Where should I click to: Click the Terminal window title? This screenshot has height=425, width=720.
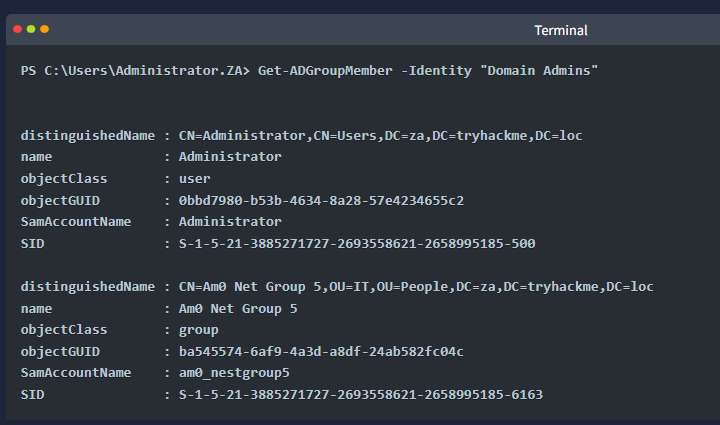tap(561, 30)
